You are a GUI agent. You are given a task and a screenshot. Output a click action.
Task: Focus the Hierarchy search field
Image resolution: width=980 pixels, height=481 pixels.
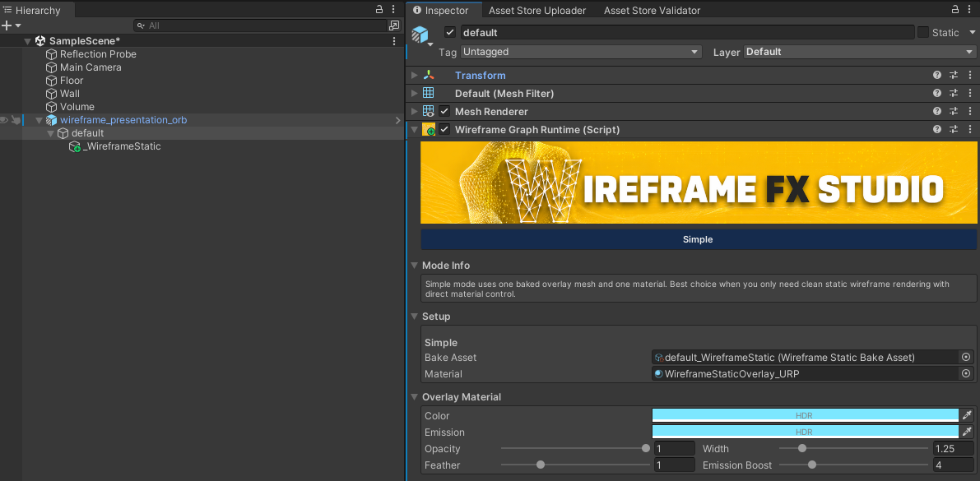pyautogui.click(x=261, y=25)
